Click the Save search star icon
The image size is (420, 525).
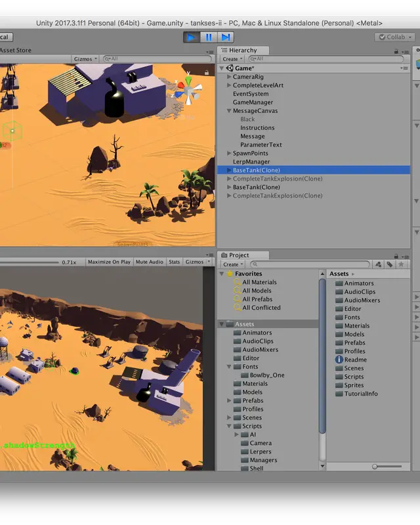coord(401,264)
